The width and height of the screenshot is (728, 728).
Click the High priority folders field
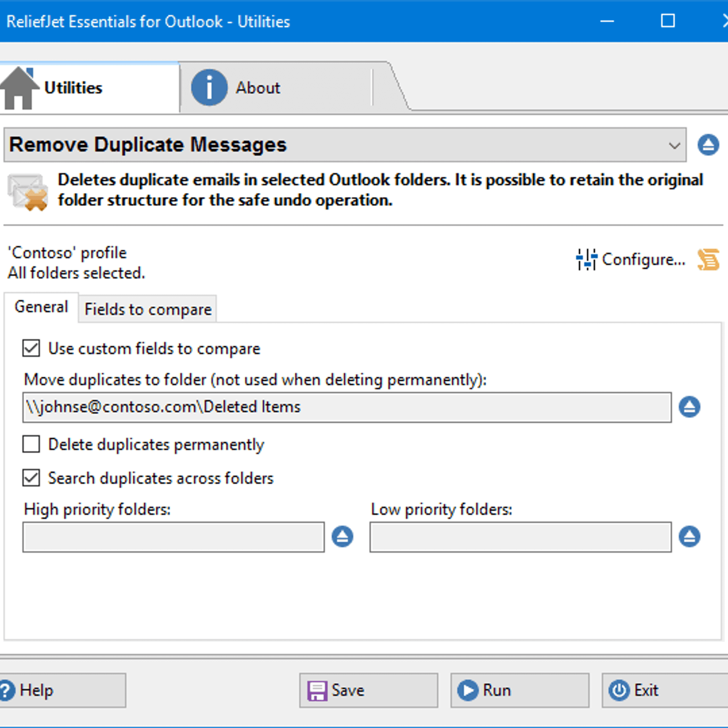pyautogui.click(x=173, y=537)
